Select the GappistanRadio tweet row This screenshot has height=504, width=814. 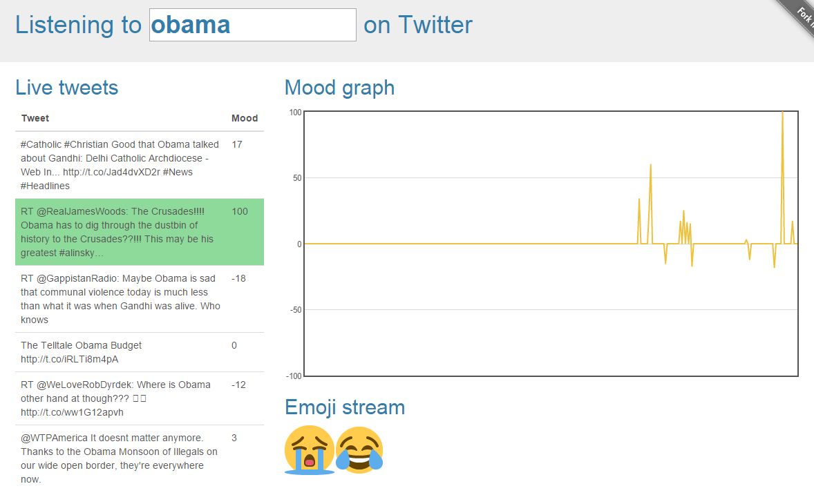tap(140, 299)
